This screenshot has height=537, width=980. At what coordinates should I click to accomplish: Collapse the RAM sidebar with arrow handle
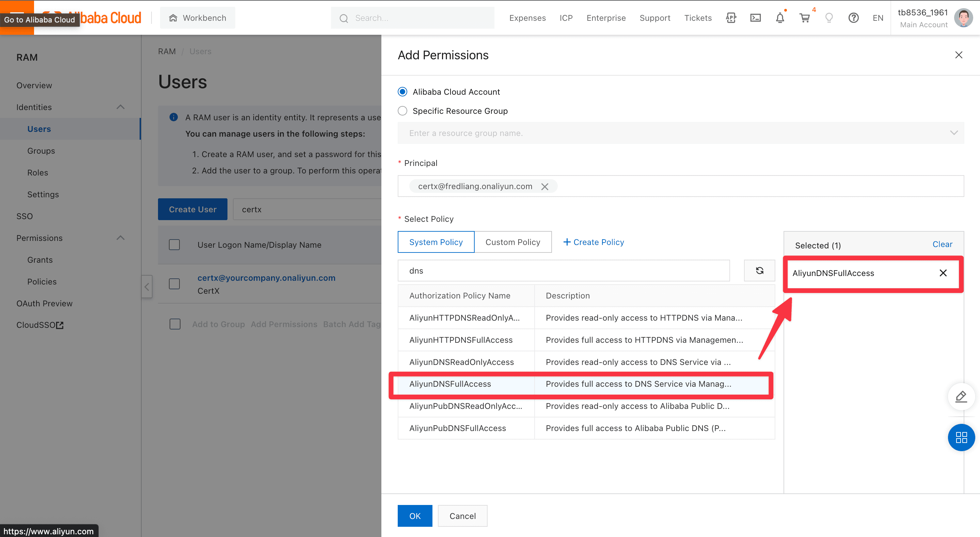pyautogui.click(x=147, y=287)
